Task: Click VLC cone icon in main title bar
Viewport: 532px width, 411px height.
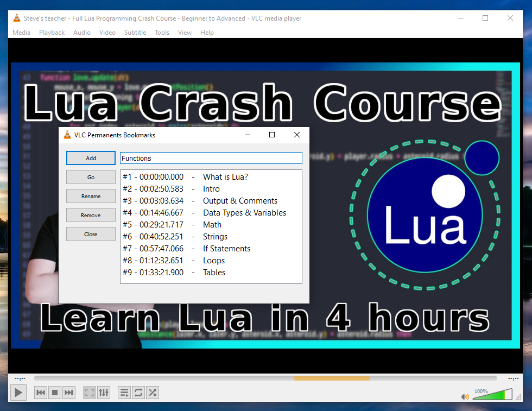Action: point(17,18)
